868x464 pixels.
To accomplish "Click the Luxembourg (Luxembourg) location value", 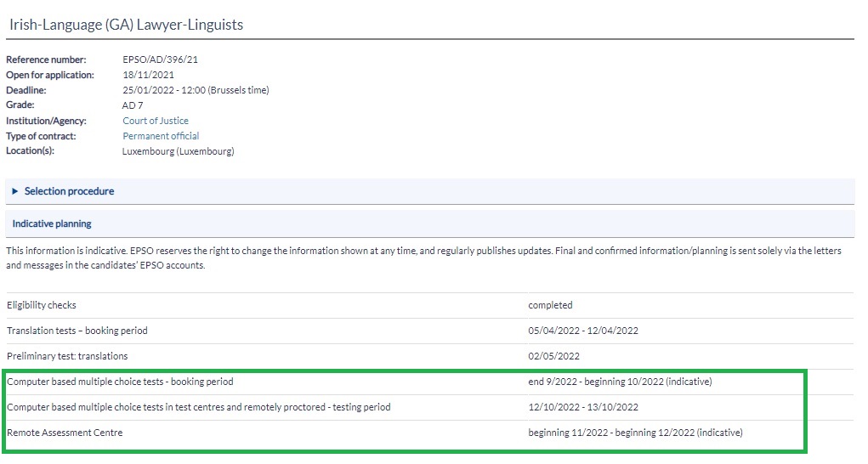I will (x=178, y=151).
